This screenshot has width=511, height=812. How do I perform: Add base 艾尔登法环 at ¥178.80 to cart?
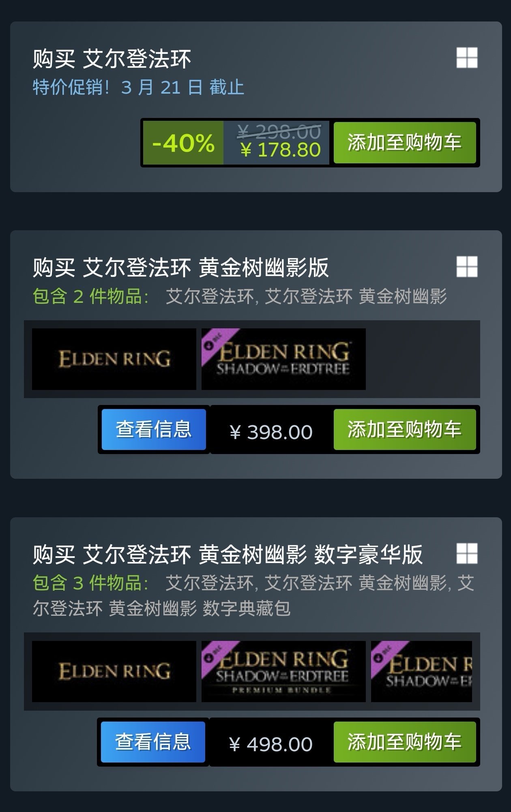(404, 143)
